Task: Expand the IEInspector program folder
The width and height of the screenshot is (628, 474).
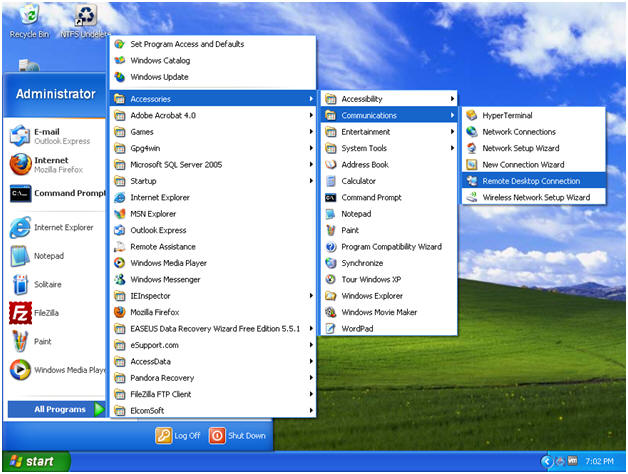Action: click(x=213, y=296)
